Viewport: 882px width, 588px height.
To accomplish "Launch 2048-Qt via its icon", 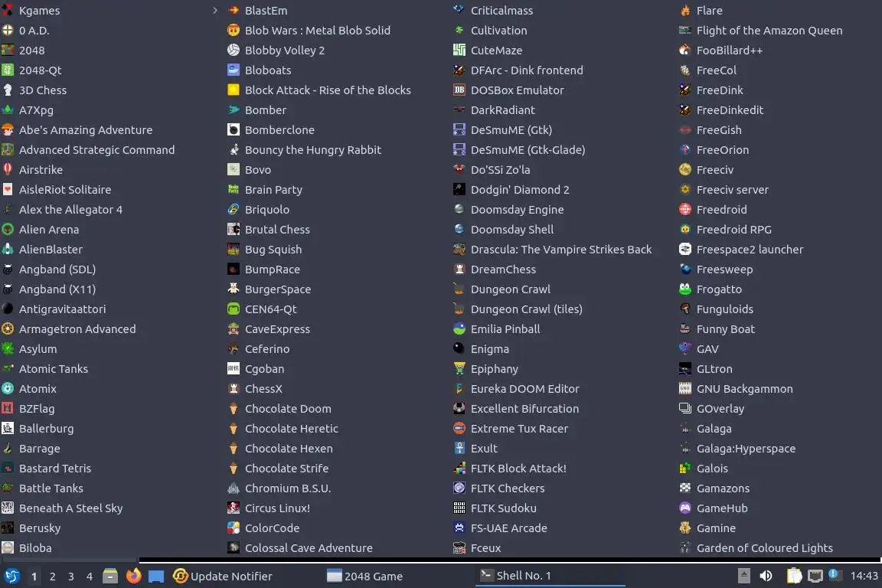I will click(8, 70).
